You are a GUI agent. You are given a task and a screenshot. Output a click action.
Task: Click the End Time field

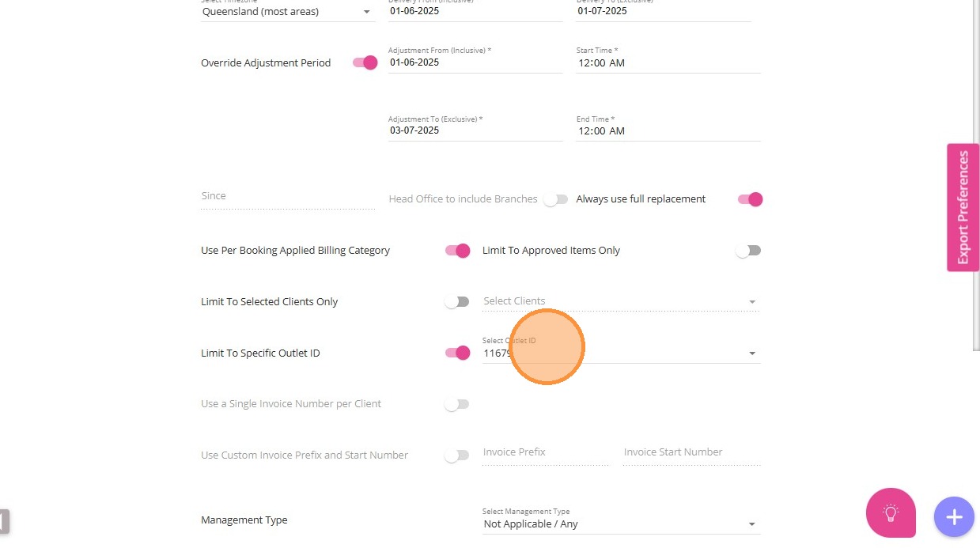point(668,130)
